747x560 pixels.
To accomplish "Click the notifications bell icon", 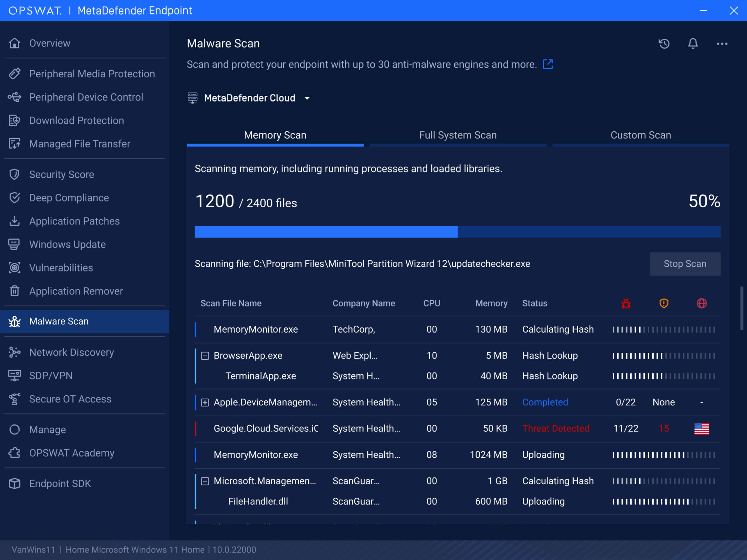I will click(x=693, y=44).
